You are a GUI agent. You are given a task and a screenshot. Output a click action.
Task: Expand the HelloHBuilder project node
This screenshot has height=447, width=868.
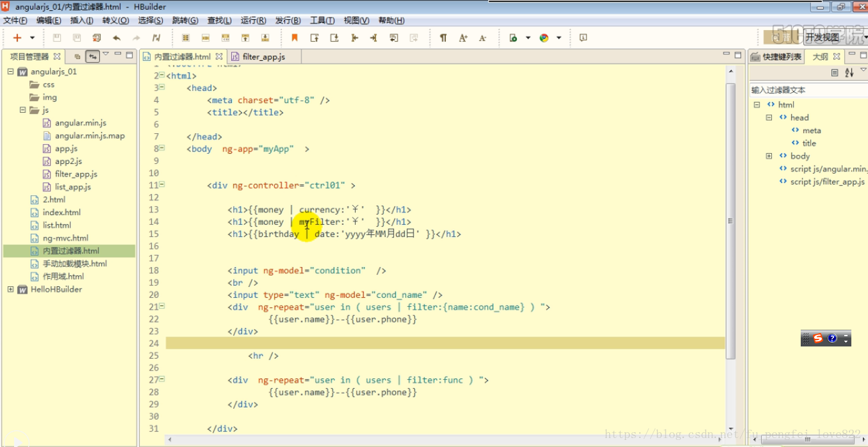(x=10, y=289)
